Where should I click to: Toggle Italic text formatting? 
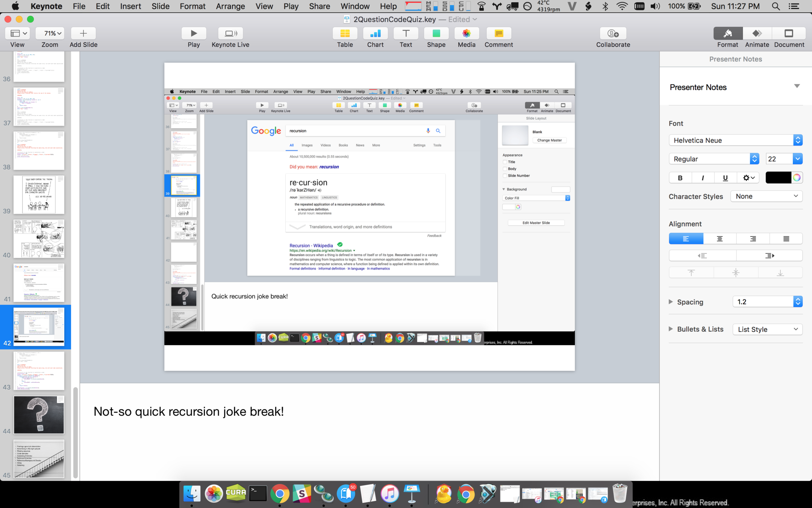[x=703, y=178]
